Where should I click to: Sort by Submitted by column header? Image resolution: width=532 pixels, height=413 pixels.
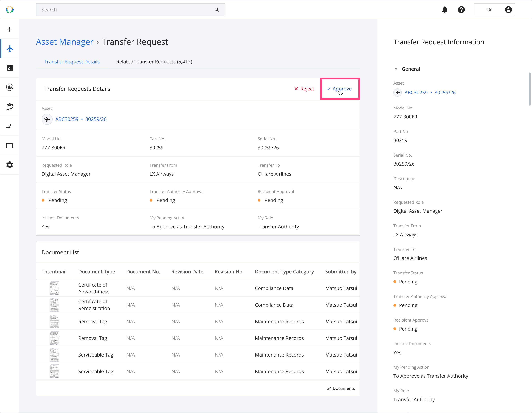341,272
